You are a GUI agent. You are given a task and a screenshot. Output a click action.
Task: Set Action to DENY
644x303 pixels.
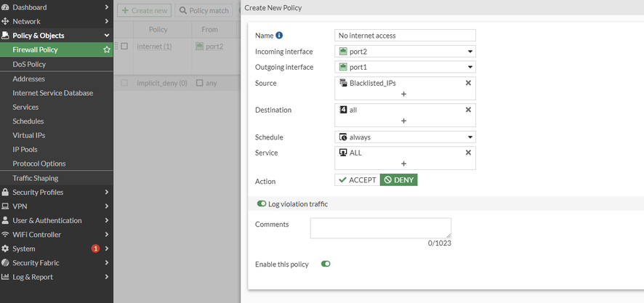pos(399,179)
